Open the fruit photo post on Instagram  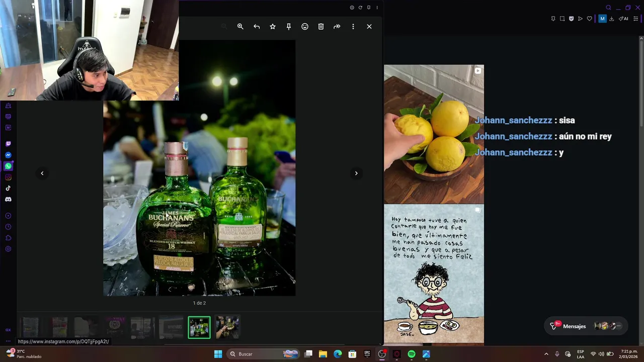click(434, 134)
